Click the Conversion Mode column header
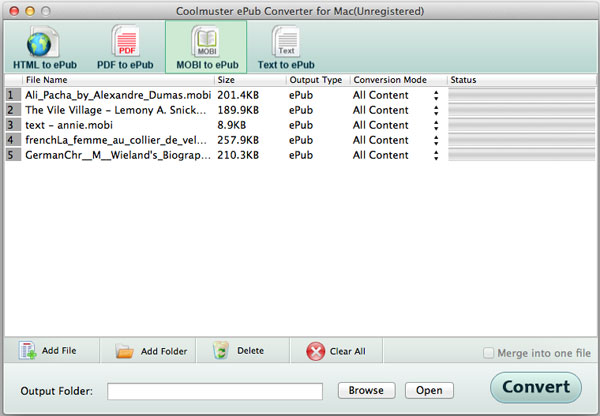 [x=399, y=80]
